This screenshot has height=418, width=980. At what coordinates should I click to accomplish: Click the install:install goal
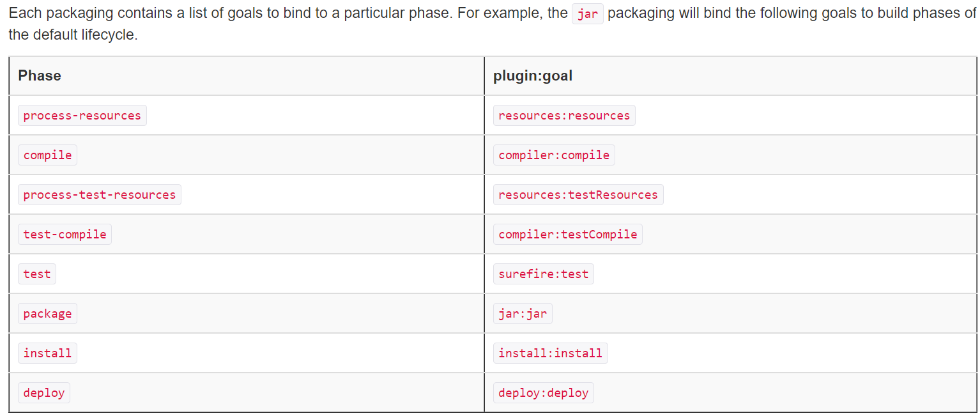coord(551,353)
